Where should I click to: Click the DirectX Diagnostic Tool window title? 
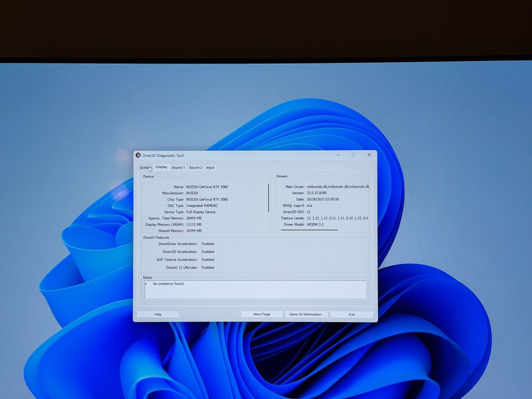[163, 156]
